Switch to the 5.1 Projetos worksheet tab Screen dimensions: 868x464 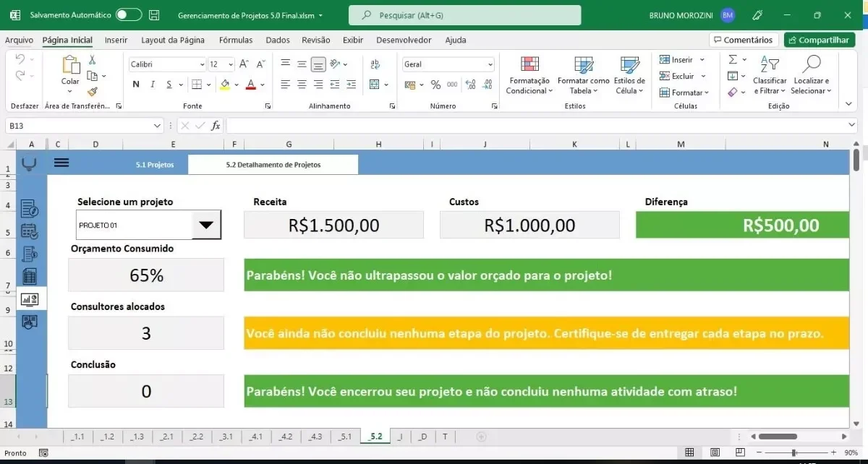(x=155, y=165)
